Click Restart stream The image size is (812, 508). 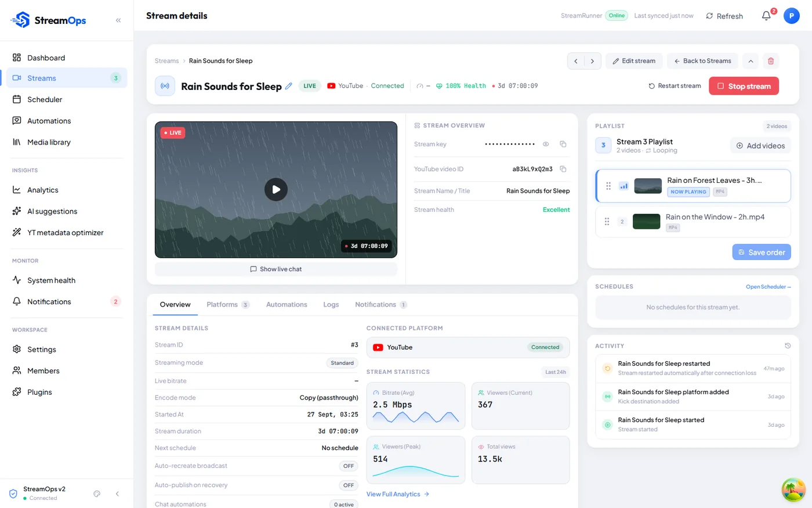(675, 86)
